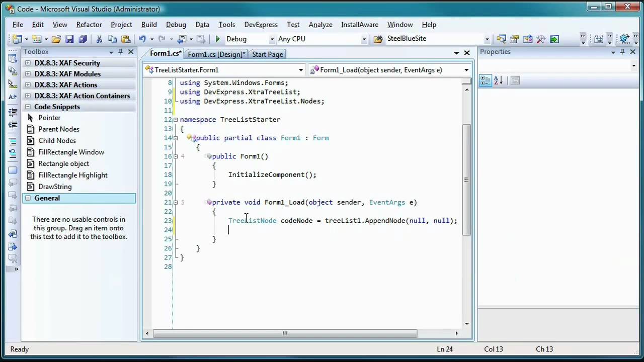Open the Refactor menu

point(89,25)
